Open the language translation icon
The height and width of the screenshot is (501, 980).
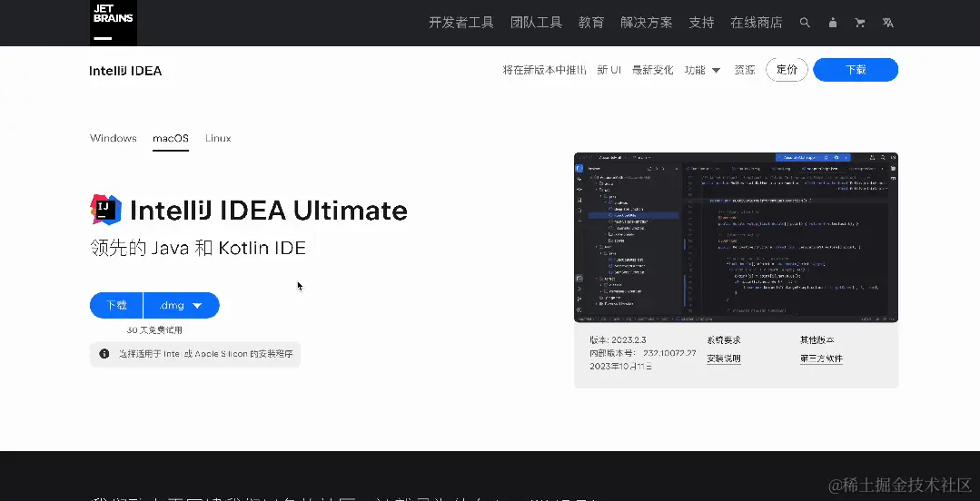[888, 23]
